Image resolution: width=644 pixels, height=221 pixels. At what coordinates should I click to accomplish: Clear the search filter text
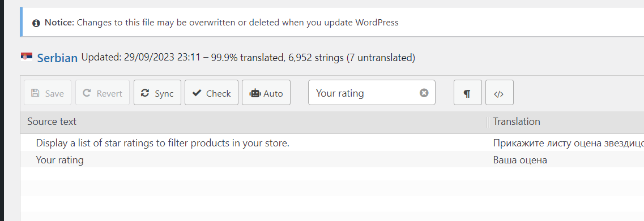pyautogui.click(x=424, y=93)
